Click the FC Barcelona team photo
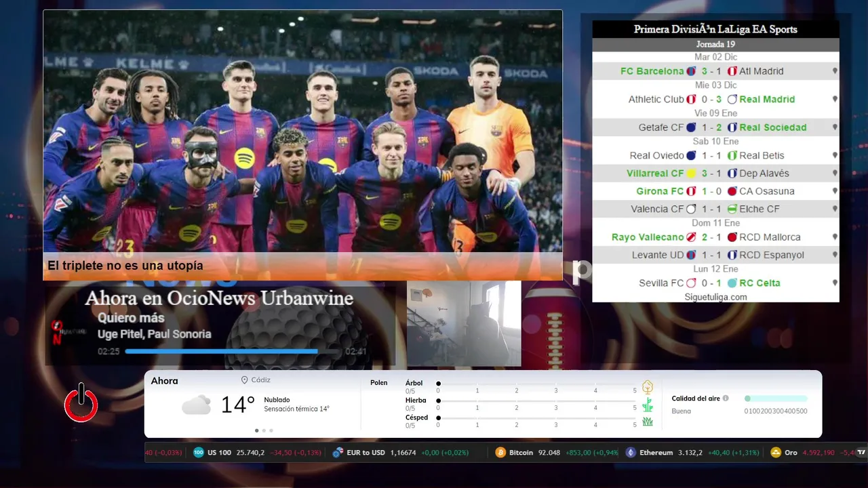Viewport: 868px width, 488px height. [302, 131]
